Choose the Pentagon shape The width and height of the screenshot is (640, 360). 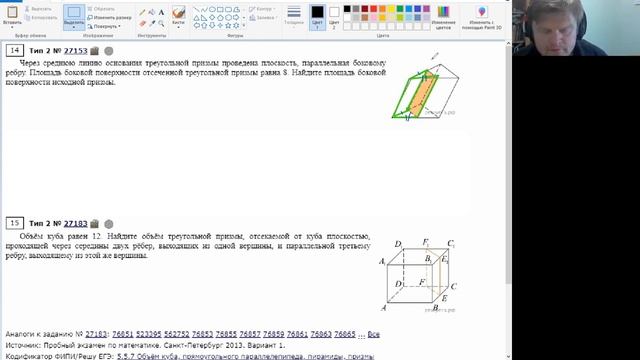pos(220,18)
